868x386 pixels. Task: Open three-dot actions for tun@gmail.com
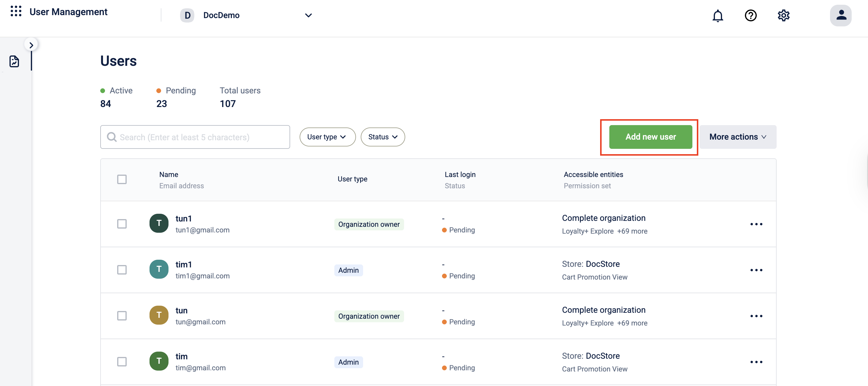pyautogui.click(x=756, y=316)
